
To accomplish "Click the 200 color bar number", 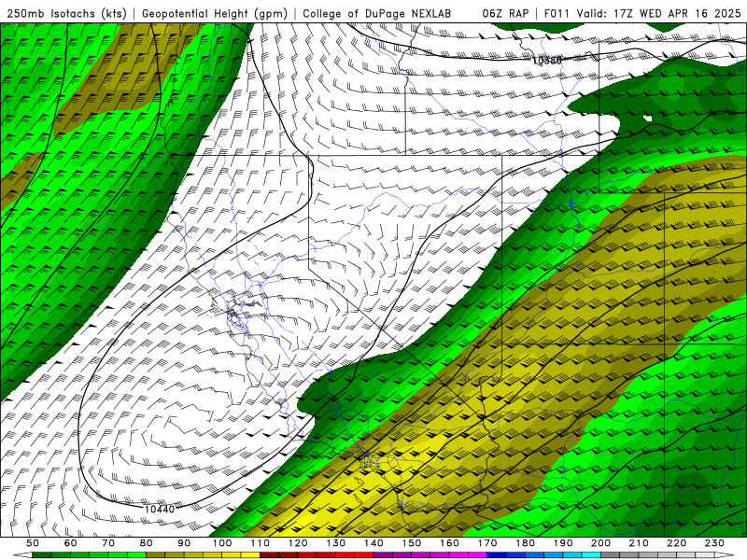I will (600, 543).
